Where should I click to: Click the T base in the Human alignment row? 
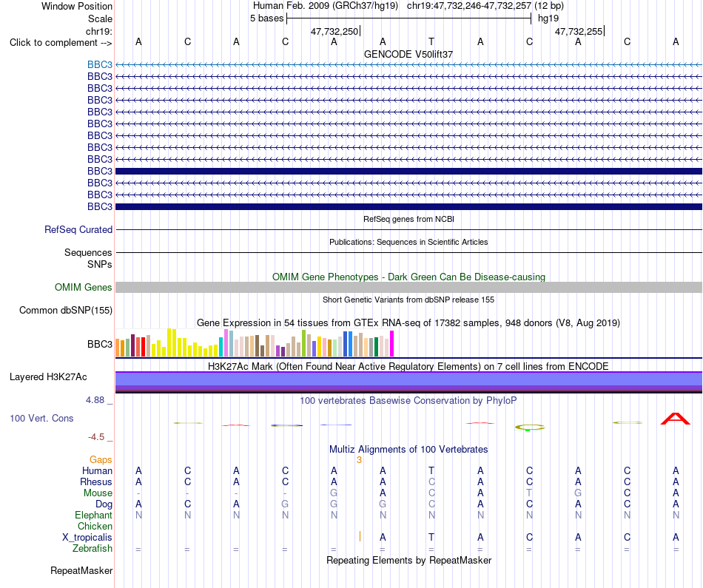431,470
